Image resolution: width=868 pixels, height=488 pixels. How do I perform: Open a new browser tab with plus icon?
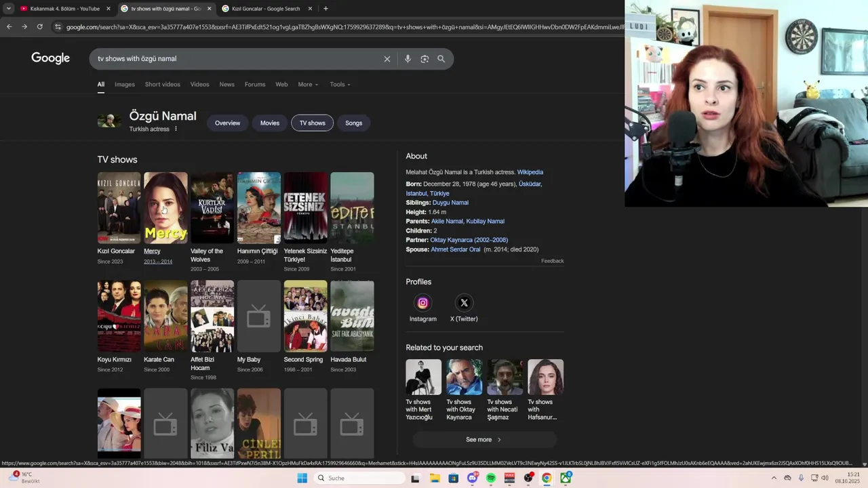325,9
